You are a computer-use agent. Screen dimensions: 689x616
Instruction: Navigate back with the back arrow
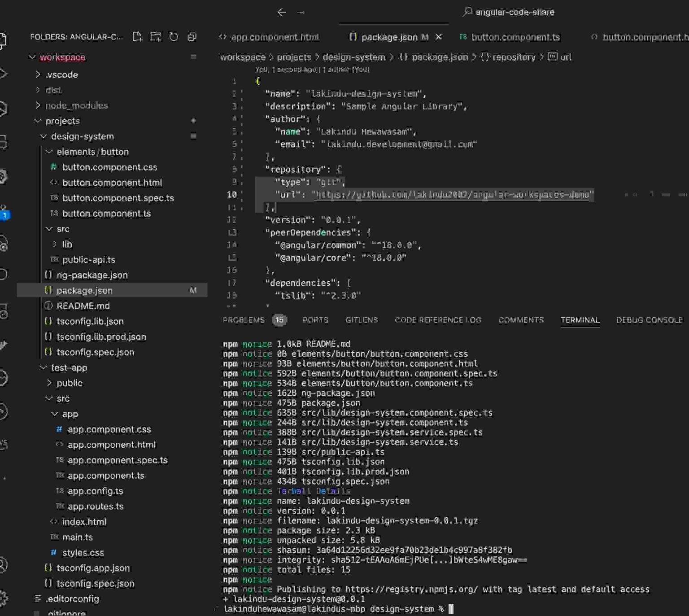pos(281,12)
